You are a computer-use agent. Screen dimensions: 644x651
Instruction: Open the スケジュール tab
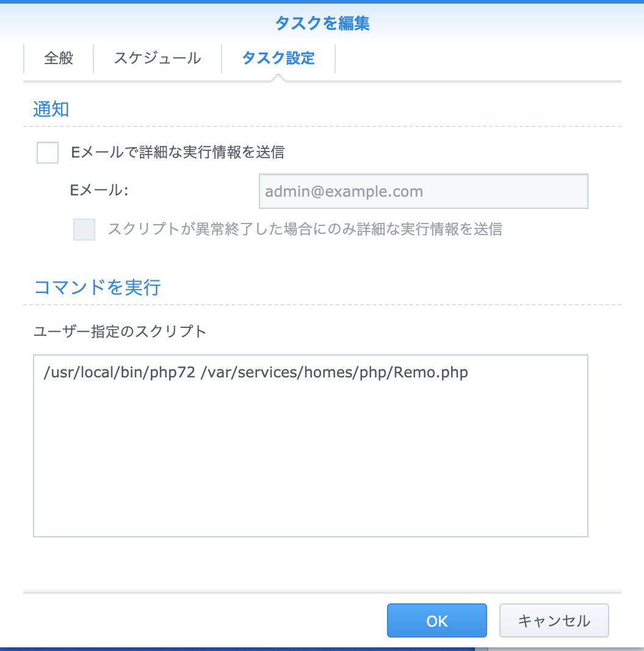tap(157, 58)
